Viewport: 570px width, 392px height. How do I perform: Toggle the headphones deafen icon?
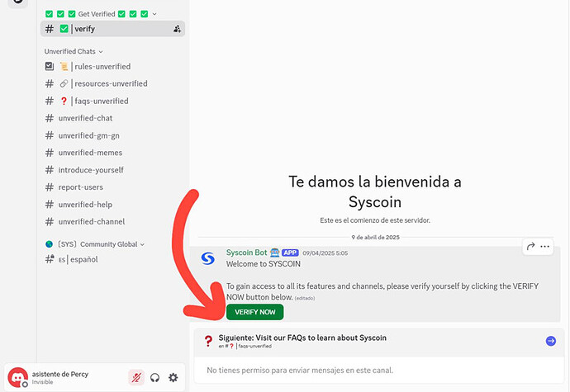point(154,378)
